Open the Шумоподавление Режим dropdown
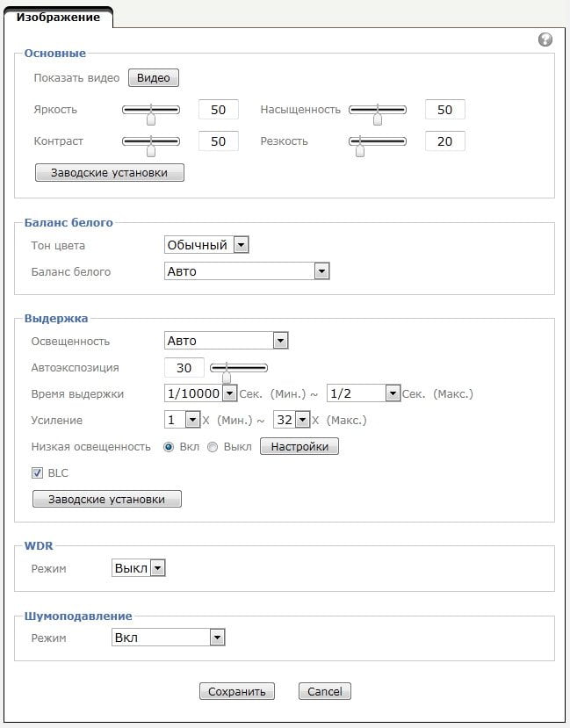This screenshot has width=570, height=728. [168, 638]
